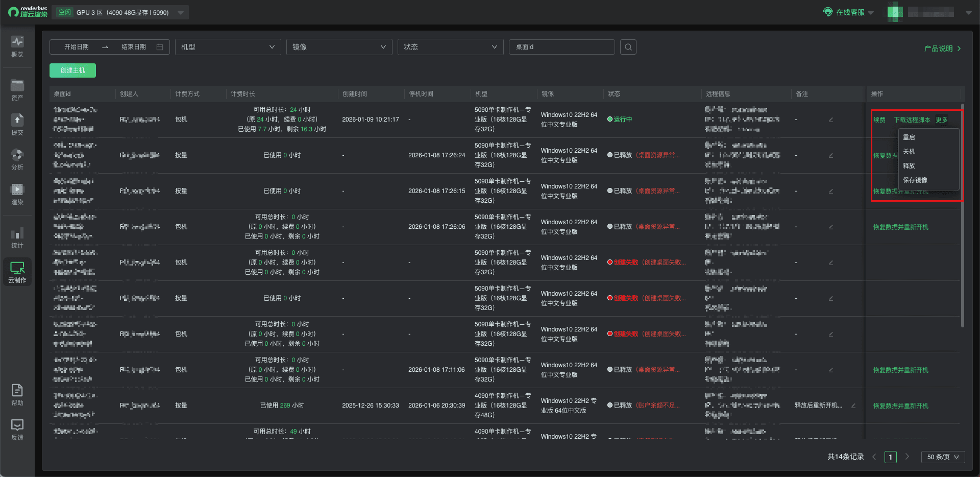This screenshot has width=980, height=477.
Task: Open the 概览 overview sidebar icon
Action: [x=17, y=46]
